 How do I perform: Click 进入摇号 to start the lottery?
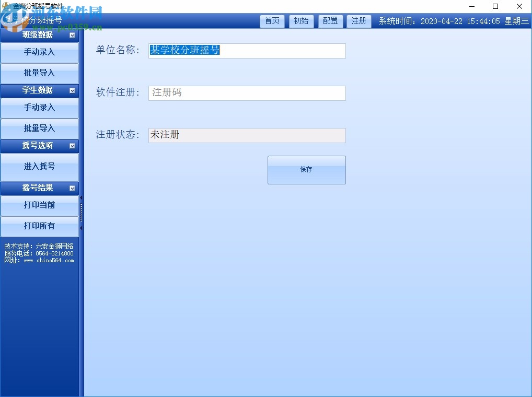(39, 166)
